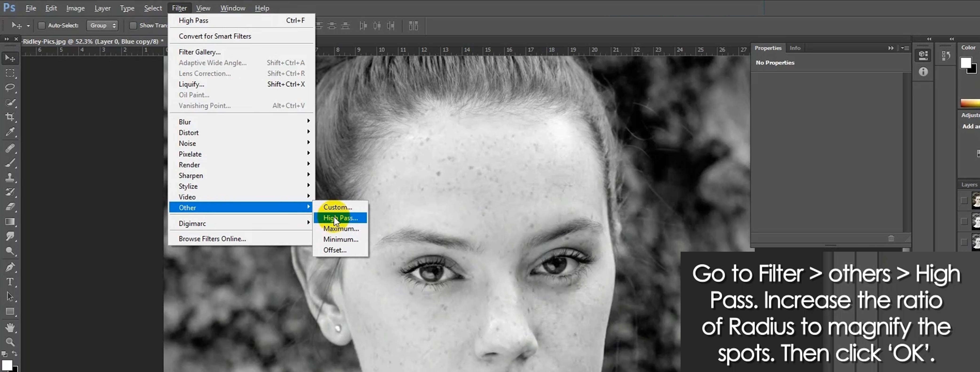
Task: Open the Stylize submenu
Action: pyautogui.click(x=241, y=186)
